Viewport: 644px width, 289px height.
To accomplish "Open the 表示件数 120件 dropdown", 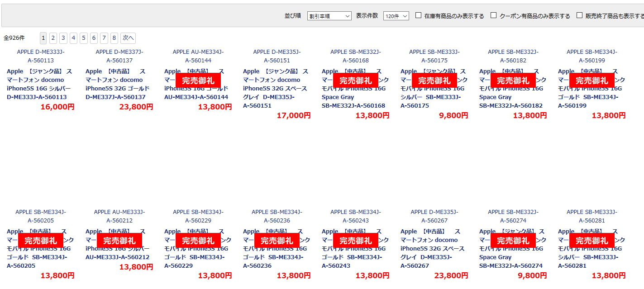I will click(396, 16).
